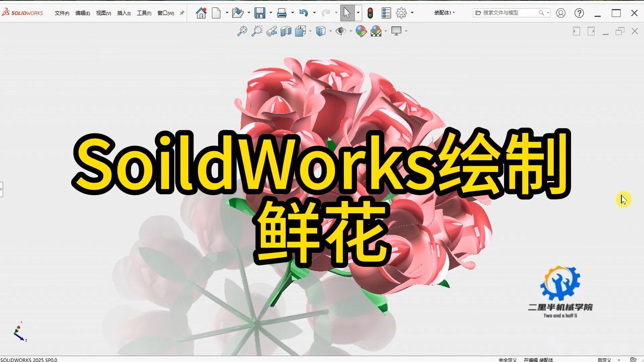Image resolution: width=644 pixels, height=362 pixels.
Task: Expand the right panel via arrow icon
Action: [x=591, y=31]
